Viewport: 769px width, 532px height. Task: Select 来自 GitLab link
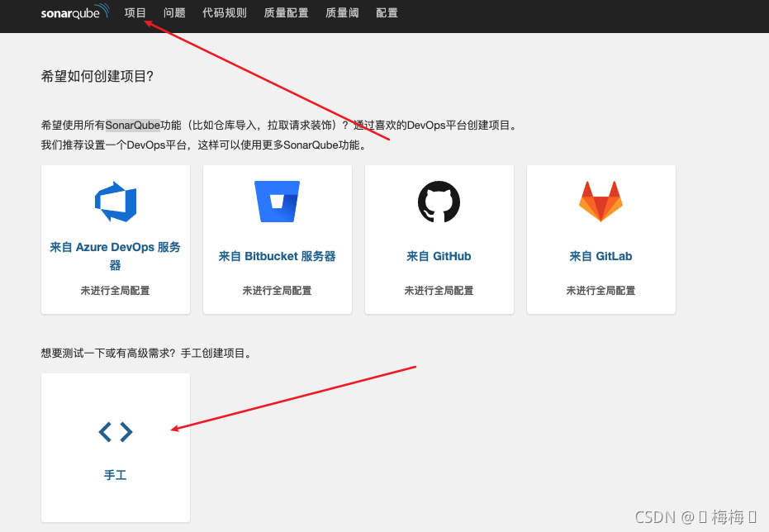(600, 256)
